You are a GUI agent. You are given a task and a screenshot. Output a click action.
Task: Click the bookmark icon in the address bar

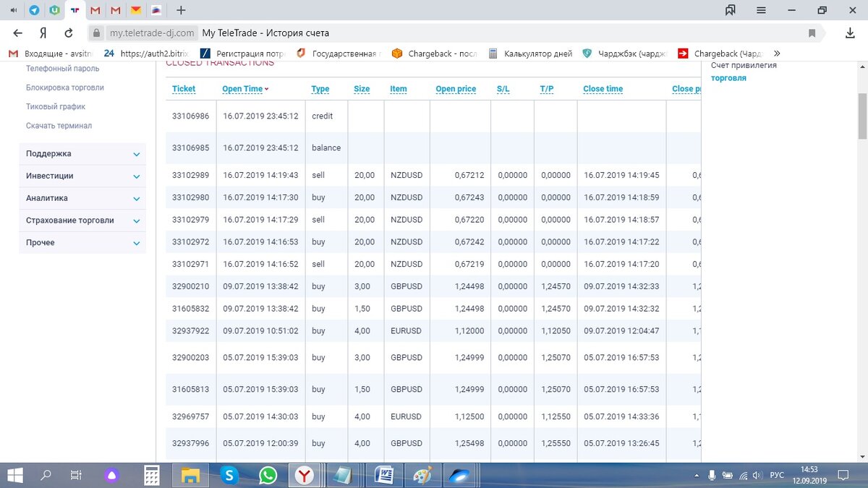pyautogui.click(x=812, y=33)
